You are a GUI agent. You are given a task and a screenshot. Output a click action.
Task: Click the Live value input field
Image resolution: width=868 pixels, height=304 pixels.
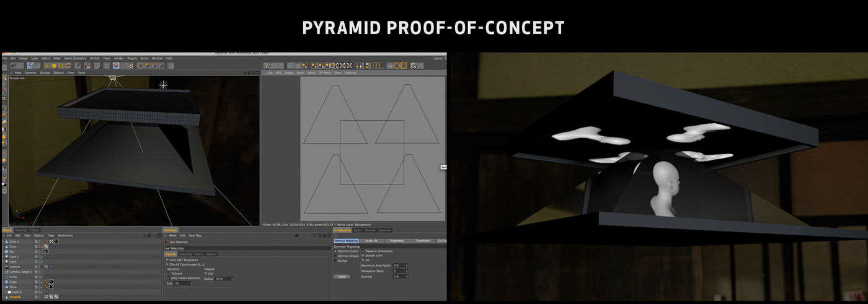click(182, 284)
